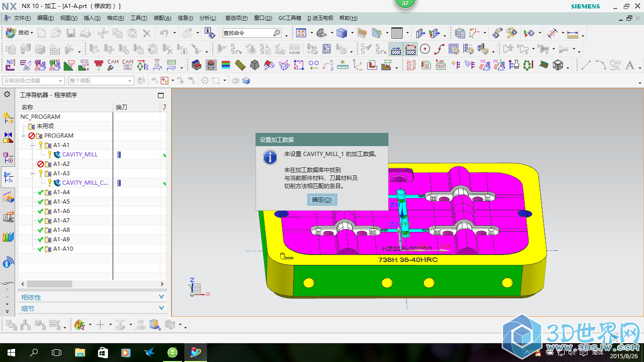
Task: Click the circle target icon
Action: (x=425, y=49)
